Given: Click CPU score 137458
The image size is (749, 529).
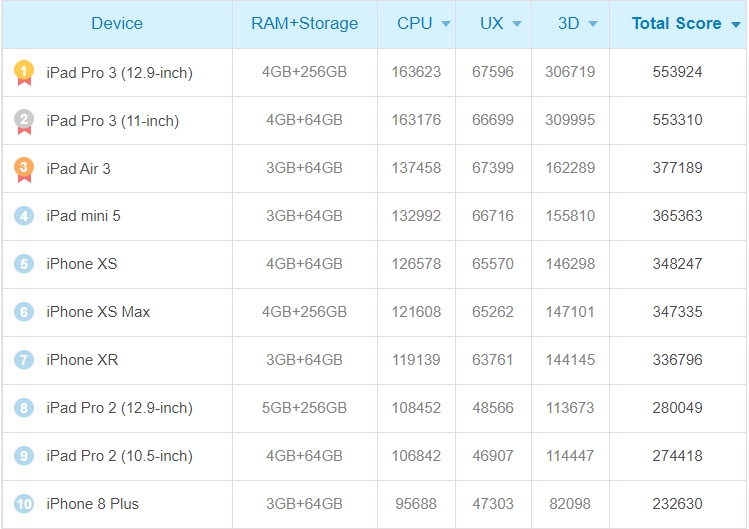Looking at the screenshot, I should tap(416, 168).
